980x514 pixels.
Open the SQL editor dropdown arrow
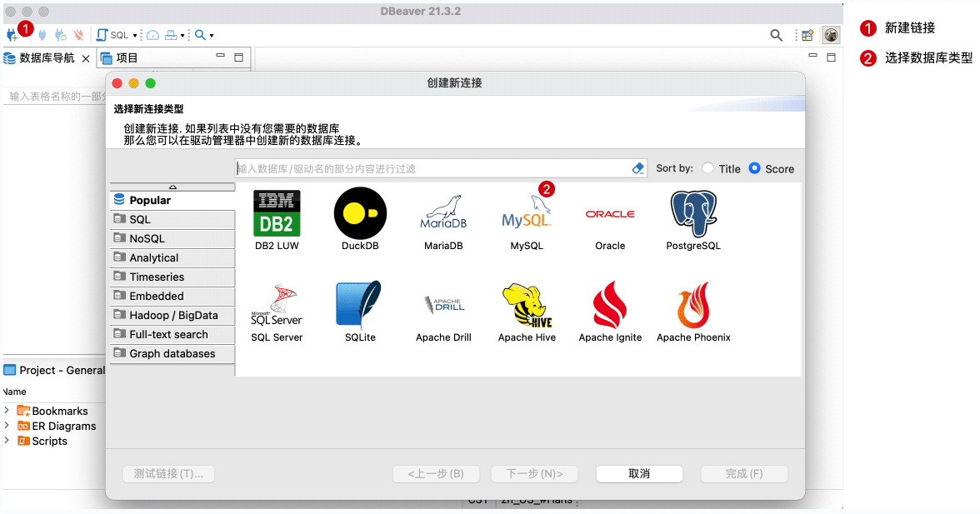pyautogui.click(x=134, y=36)
